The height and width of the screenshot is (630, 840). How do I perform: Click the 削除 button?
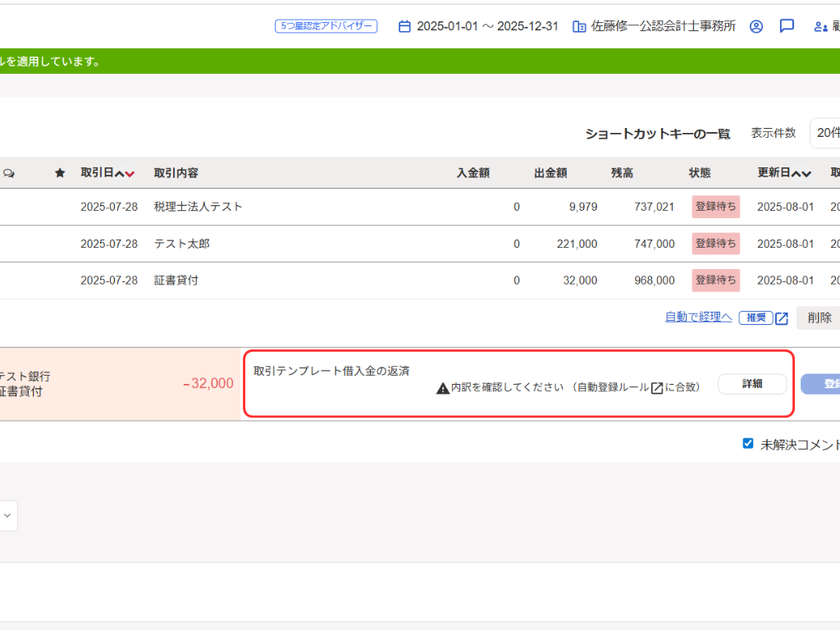pyautogui.click(x=819, y=318)
